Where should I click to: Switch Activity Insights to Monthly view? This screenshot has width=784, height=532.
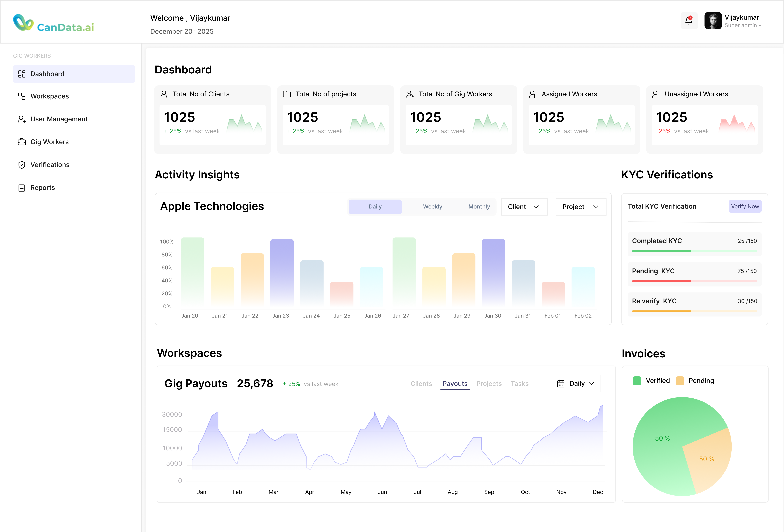[479, 207]
